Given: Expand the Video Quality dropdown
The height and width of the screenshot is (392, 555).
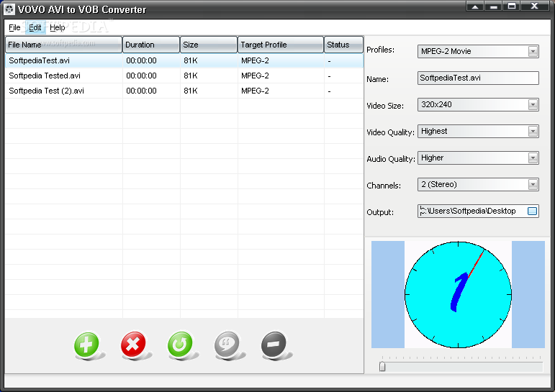Looking at the screenshot, I should (x=533, y=132).
